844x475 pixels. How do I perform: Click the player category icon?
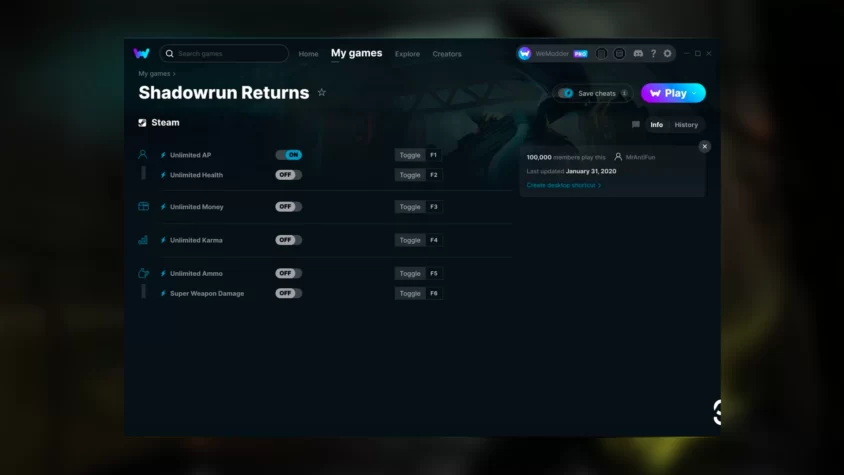(143, 155)
